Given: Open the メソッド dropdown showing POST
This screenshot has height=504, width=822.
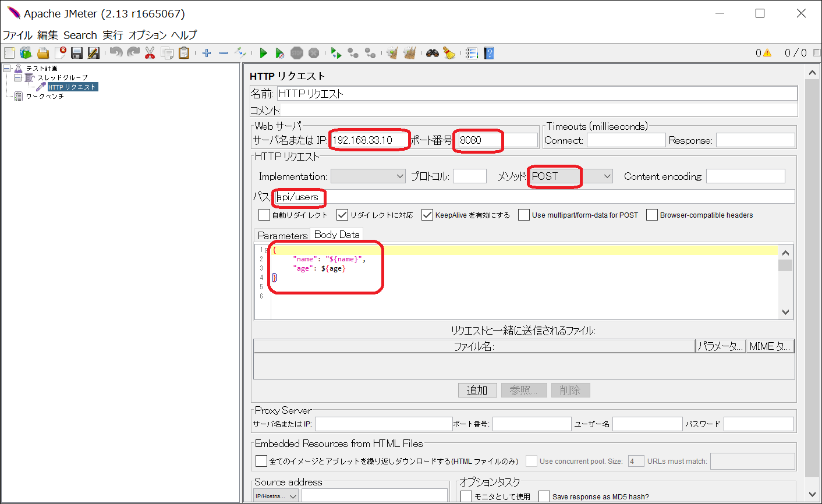Looking at the screenshot, I should point(571,176).
